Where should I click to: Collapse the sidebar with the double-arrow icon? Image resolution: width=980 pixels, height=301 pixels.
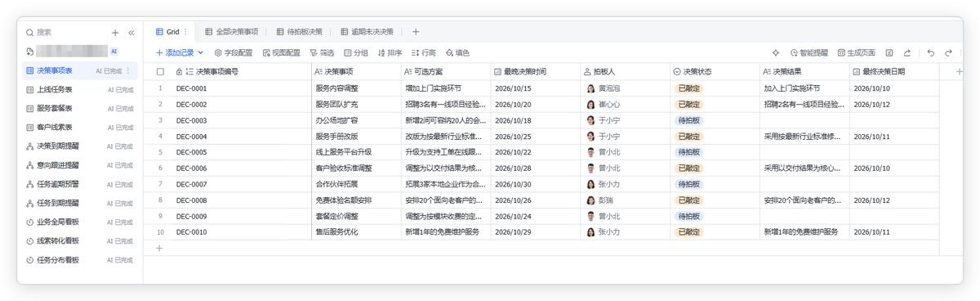(131, 32)
